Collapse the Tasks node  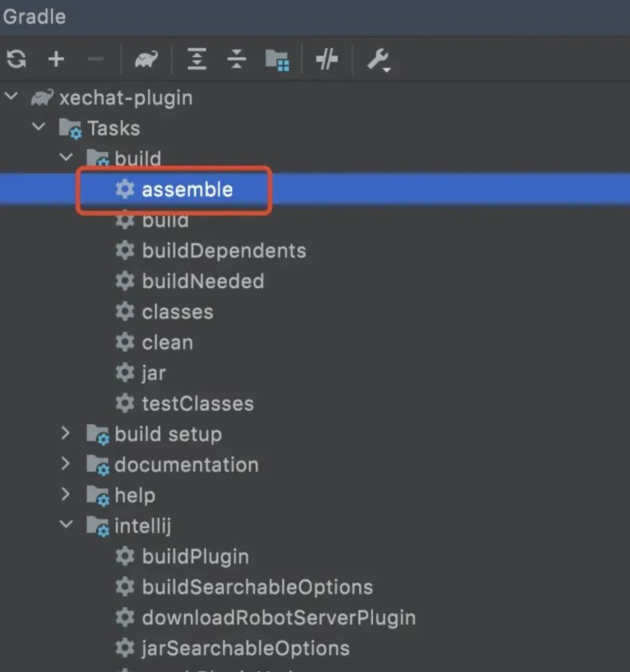click(x=38, y=127)
